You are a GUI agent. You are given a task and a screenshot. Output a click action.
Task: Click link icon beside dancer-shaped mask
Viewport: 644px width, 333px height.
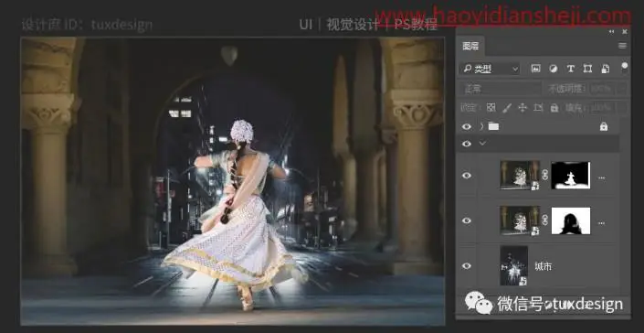(x=545, y=175)
